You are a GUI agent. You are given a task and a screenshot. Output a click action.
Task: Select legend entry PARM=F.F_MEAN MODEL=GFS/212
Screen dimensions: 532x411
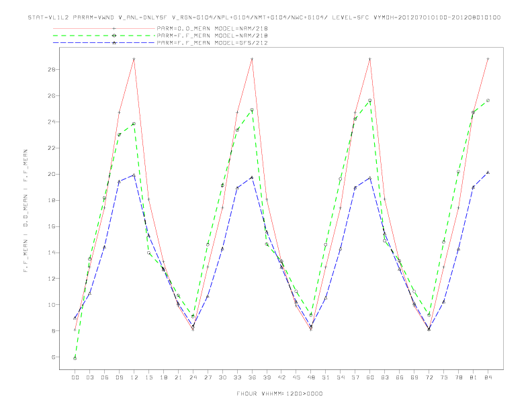(212, 43)
